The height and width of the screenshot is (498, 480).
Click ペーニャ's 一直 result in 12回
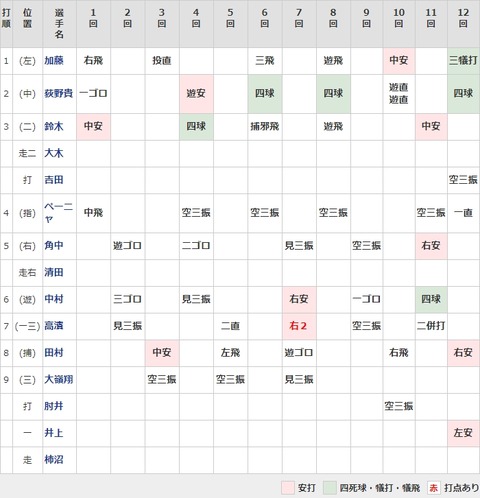pyautogui.click(x=463, y=213)
